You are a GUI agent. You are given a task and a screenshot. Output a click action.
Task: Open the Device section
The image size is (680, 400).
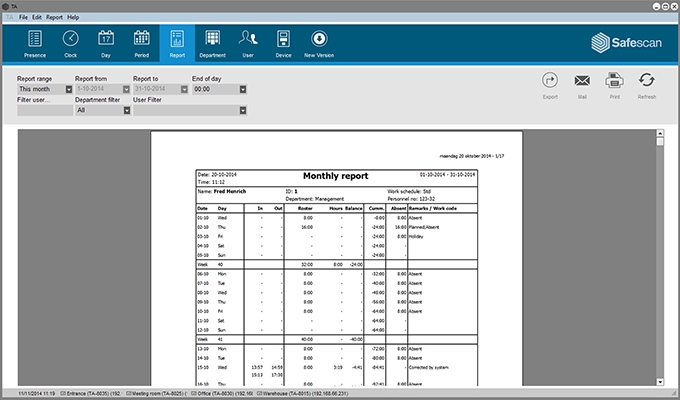283,43
